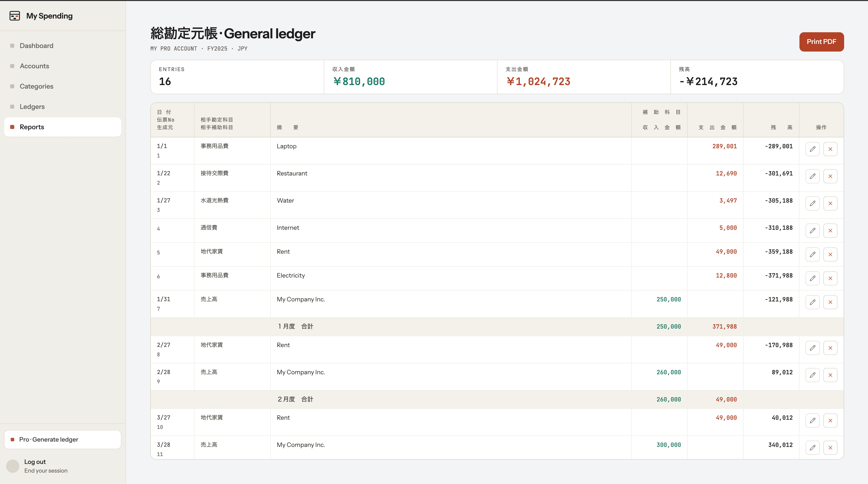Navigate to Ledgers

point(63,107)
